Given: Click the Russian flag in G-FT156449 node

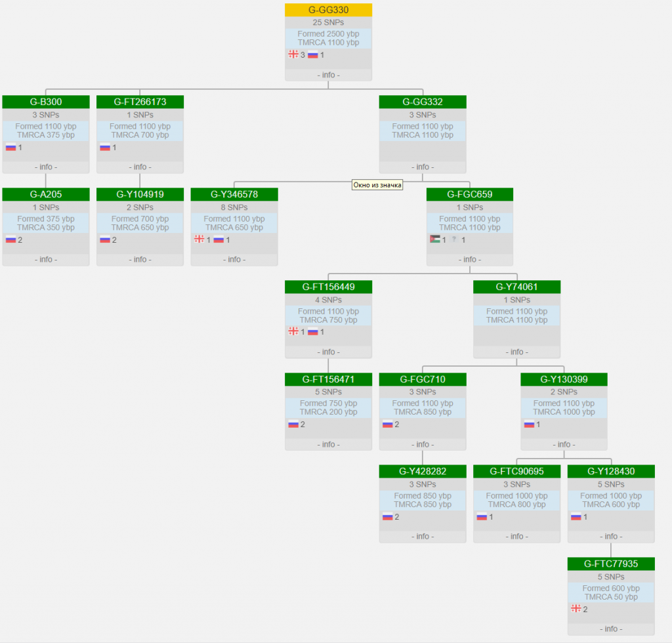Looking at the screenshot, I should click(x=313, y=332).
